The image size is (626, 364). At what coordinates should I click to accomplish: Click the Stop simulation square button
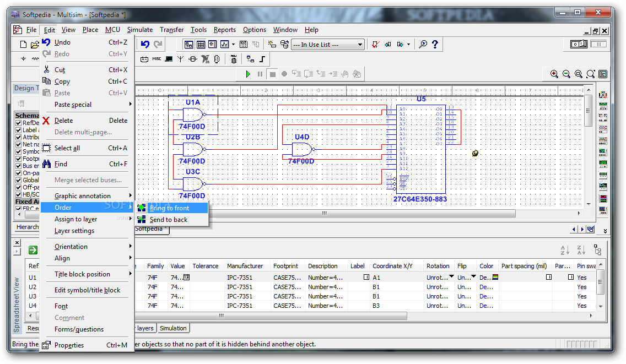tap(272, 74)
